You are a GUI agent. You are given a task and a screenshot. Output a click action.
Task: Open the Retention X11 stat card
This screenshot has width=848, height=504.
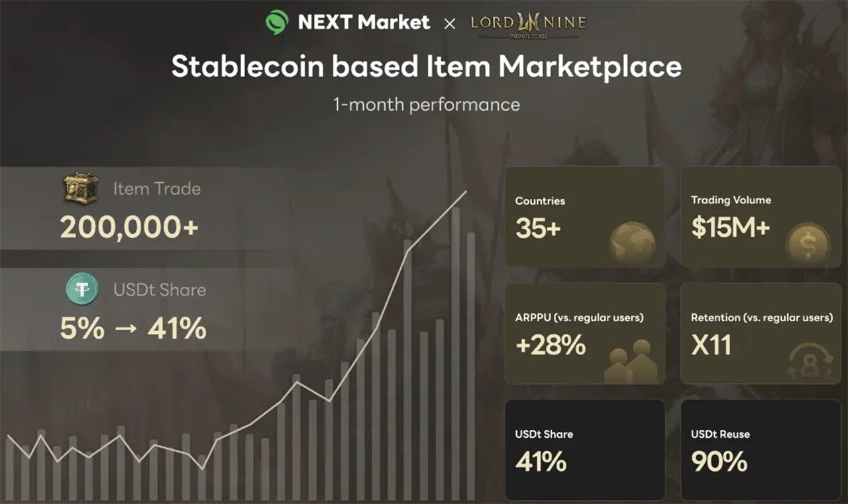coord(761,334)
